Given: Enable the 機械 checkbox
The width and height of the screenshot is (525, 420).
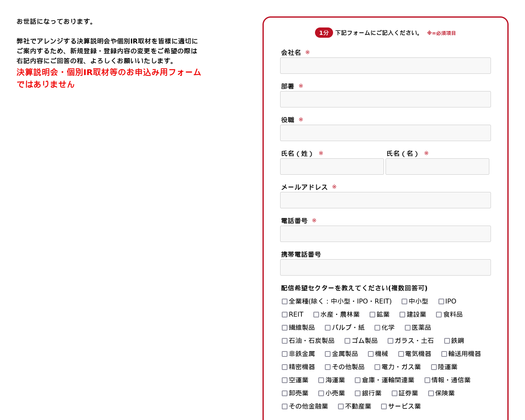Looking at the screenshot, I should (371, 354).
